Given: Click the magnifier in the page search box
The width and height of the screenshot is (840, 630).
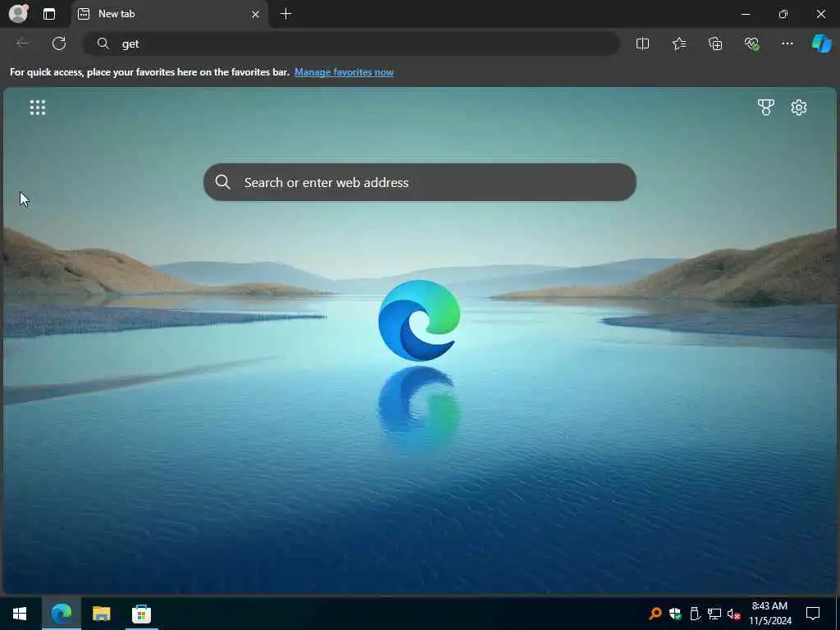Looking at the screenshot, I should coord(223,182).
